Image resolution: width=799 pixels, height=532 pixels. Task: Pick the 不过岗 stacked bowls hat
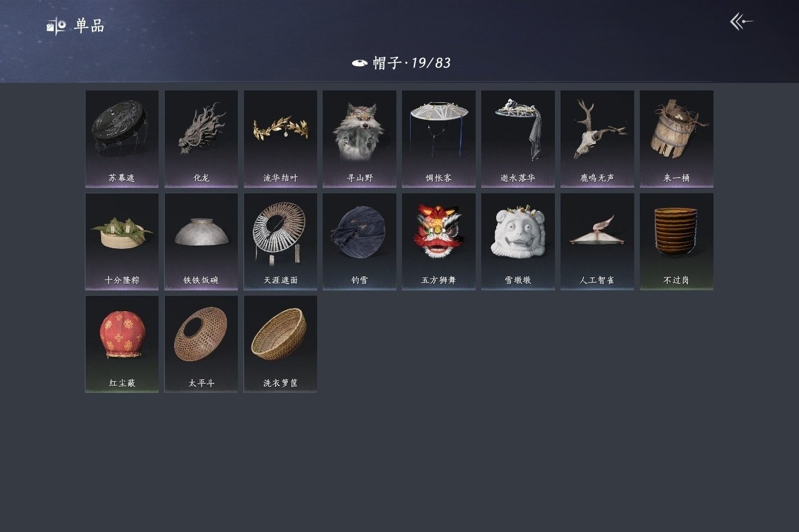(x=677, y=241)
